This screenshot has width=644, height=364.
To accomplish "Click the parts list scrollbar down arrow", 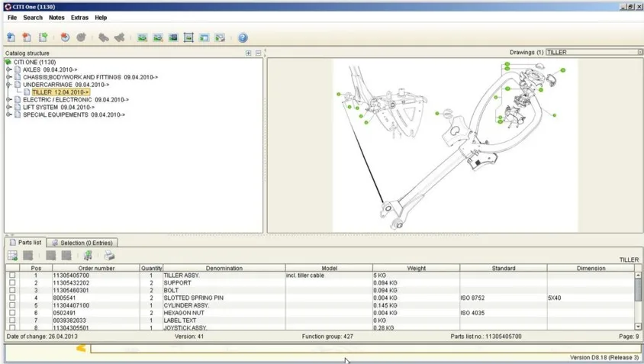I will click(638, 327).
